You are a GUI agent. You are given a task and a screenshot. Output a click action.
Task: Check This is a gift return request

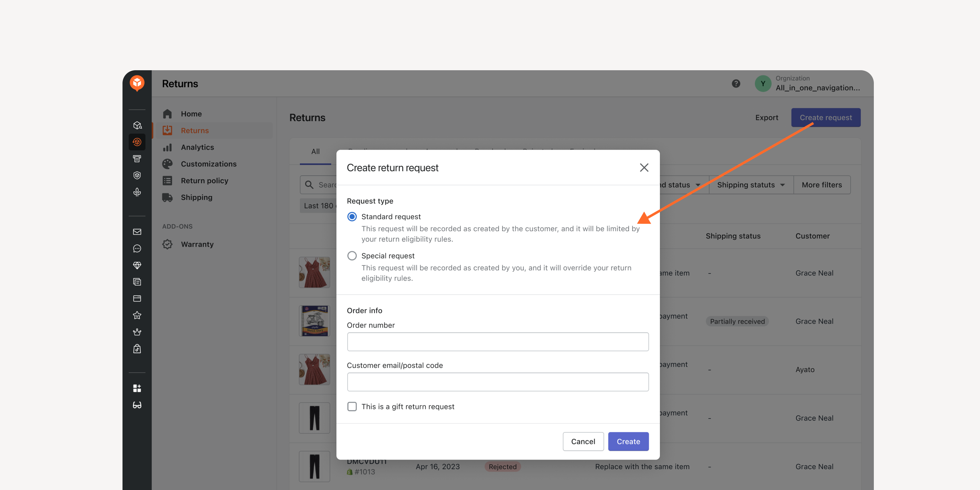click(x=352, y=406)
